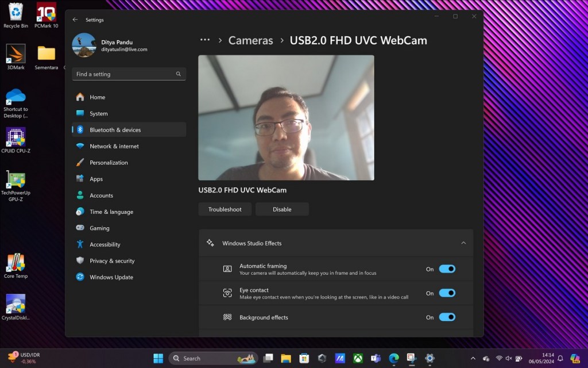Open the breadcrumb overflow menu
This screenshot has height=368, width=588.
tap(205, 40)
